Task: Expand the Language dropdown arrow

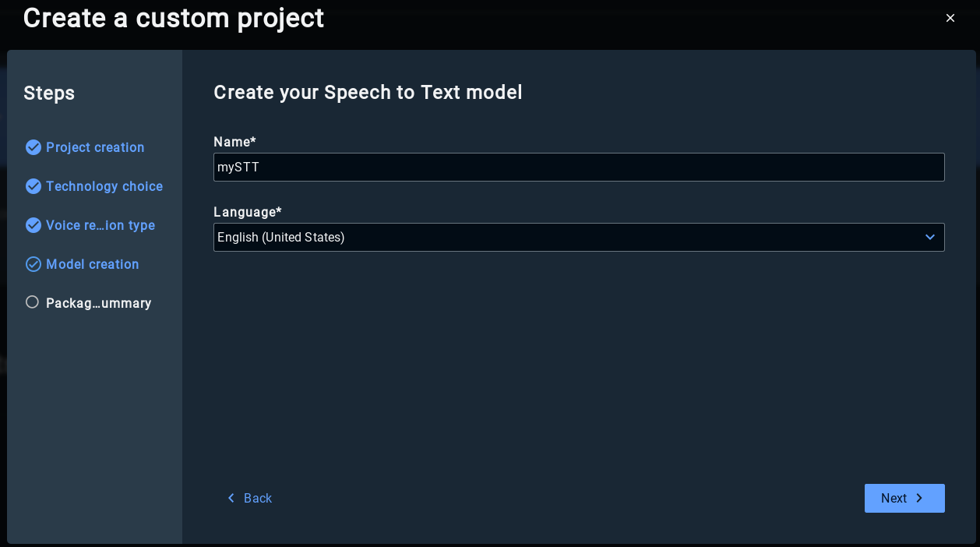Action: (929, 237)
